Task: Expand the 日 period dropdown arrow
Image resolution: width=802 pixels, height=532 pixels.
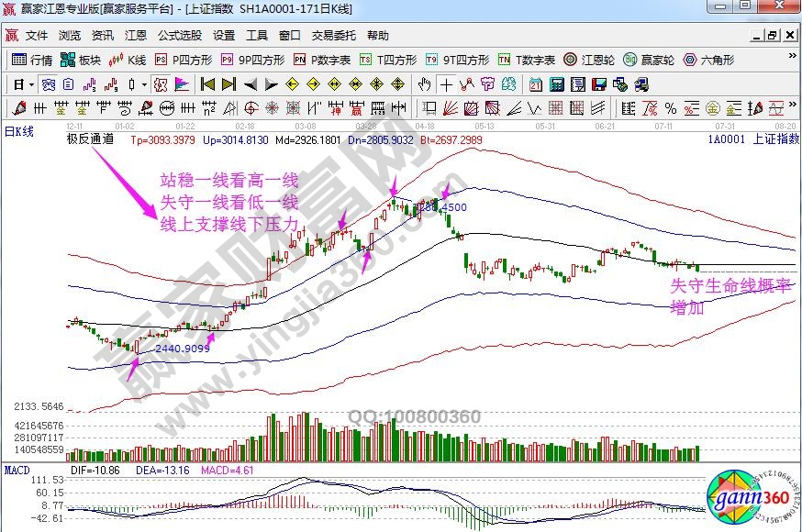Action: click(x=30, y=84)
